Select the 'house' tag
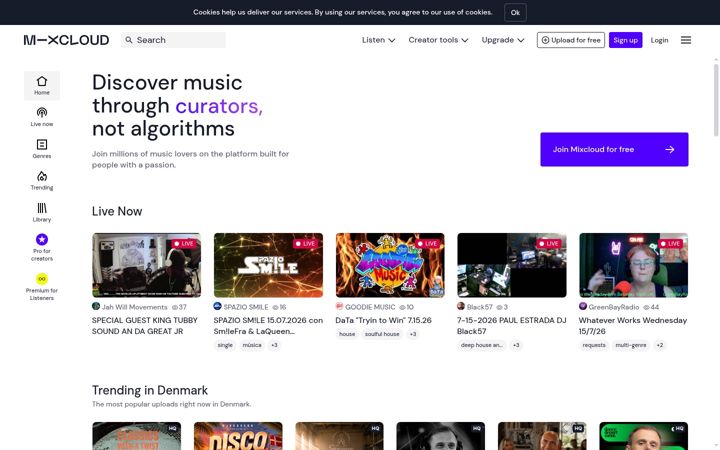 pos(347,334)
